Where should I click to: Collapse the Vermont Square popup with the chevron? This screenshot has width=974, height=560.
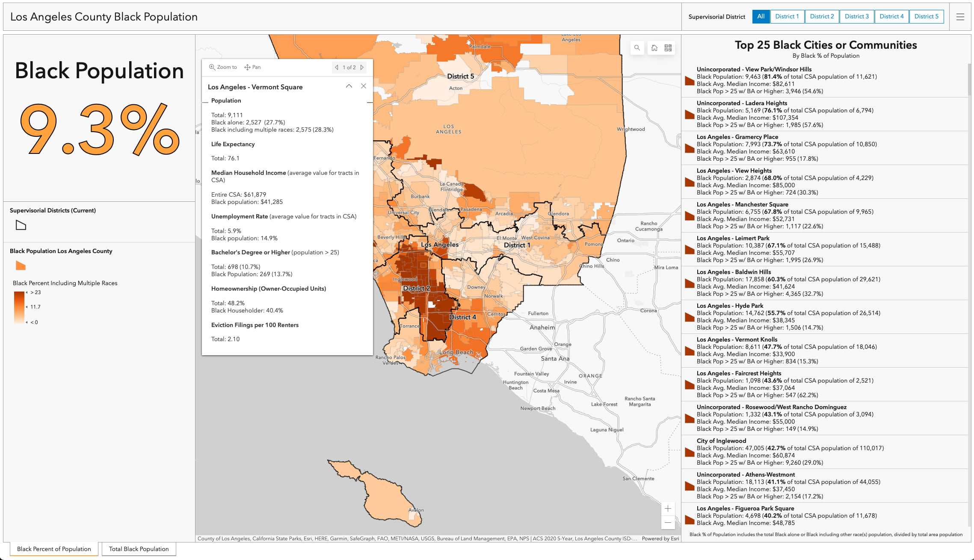[349, 86]
